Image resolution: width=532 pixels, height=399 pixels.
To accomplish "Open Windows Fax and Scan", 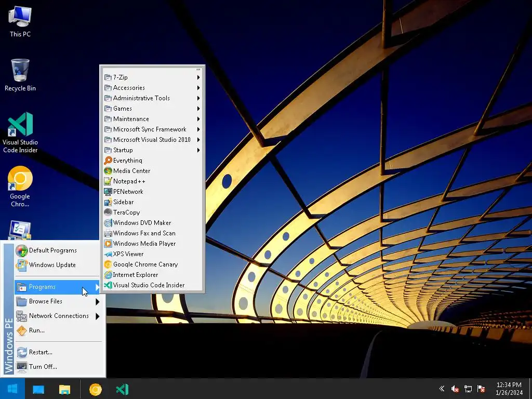I will pos(152,233).
